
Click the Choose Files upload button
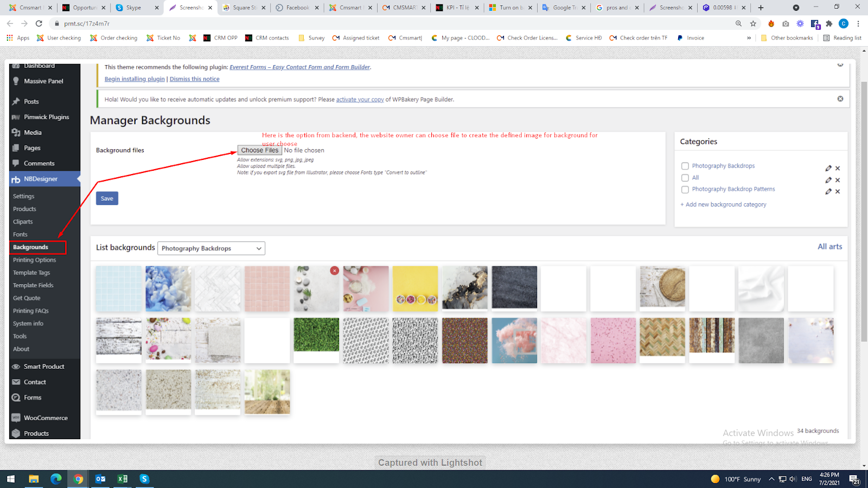(259, 150)
